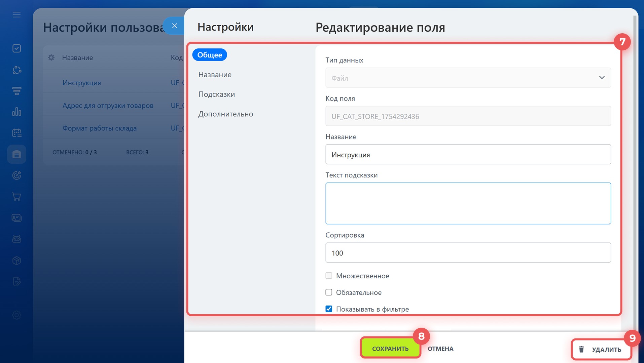Click the settings gear at sidebar bottom

16,315
